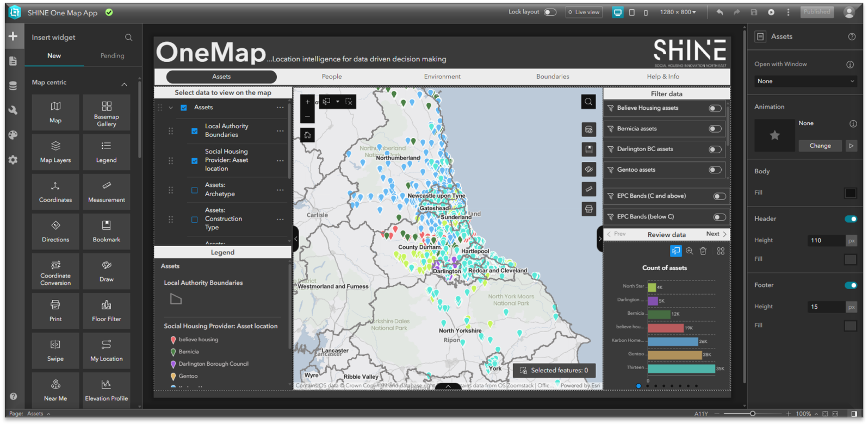Add the Basemap Gallery widget
868x425 pixels.
pyautogui.click(x=107, y=112)
